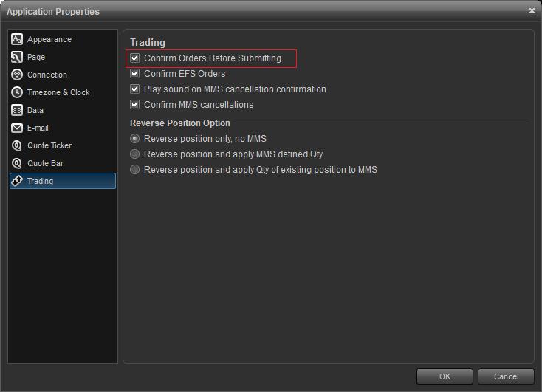Click the Timezone & Clock icon
The height and width of the screenshot is (392, 542).
[x=17, y=92]
